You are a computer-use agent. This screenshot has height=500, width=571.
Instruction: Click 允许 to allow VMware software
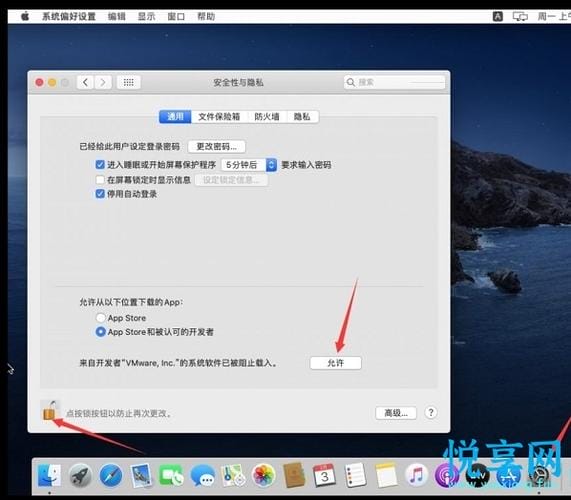tap(335, 363)
